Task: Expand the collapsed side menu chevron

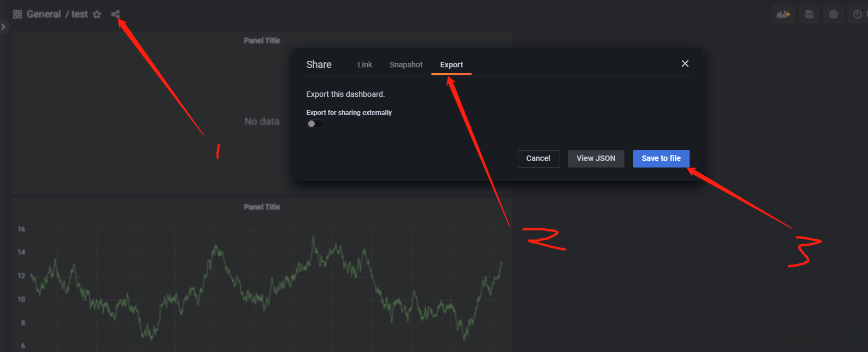Action: click(3, 27)
